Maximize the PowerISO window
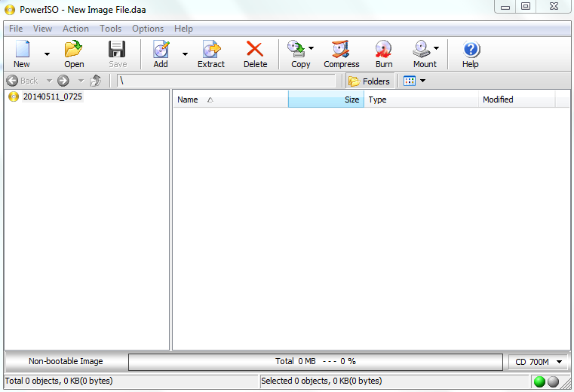Image resolution: width=574 pixels, height=392 pixels. pyautogui.click(x=526, y=7)
